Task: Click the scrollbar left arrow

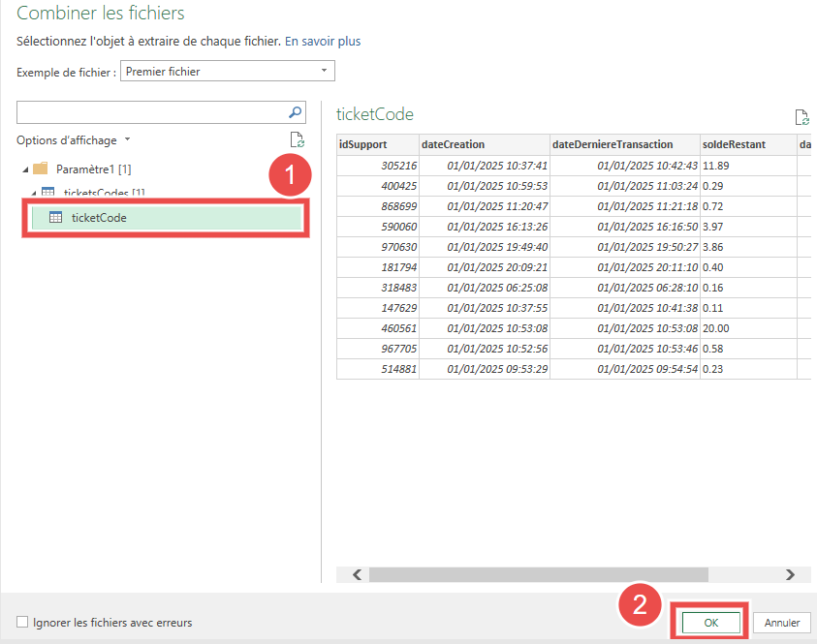Action: 357,574
